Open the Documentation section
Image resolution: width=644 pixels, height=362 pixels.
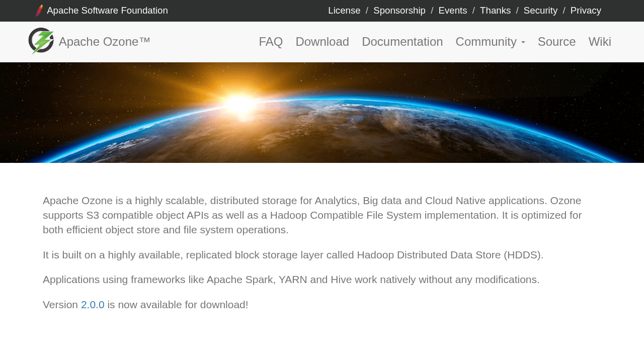(402, 42)
